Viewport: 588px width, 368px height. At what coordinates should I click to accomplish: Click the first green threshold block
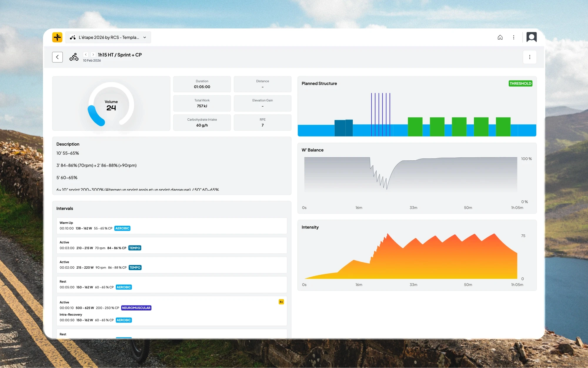(415, 127)
